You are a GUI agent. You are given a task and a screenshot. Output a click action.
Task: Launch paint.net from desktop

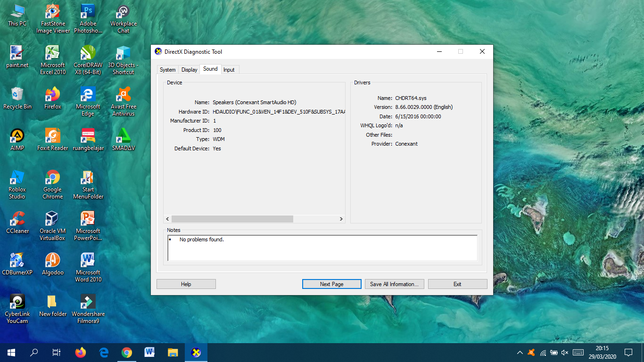point(17,57)
